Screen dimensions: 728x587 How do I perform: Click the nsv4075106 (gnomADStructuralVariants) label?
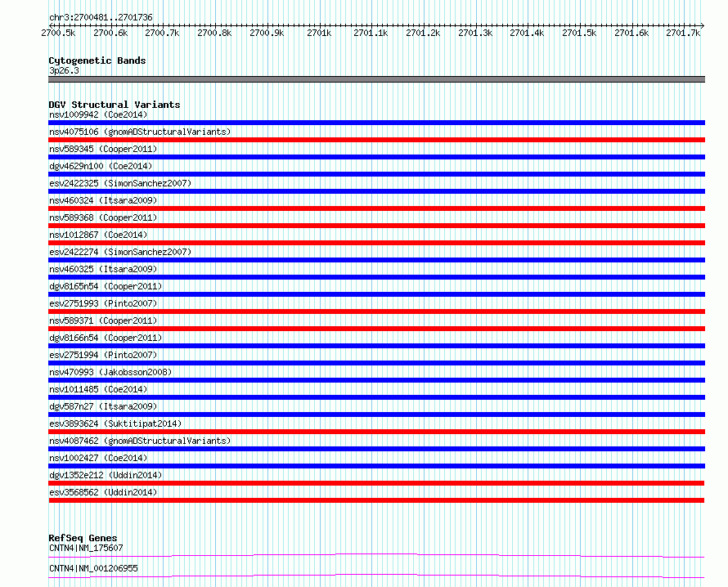point(140,132)
